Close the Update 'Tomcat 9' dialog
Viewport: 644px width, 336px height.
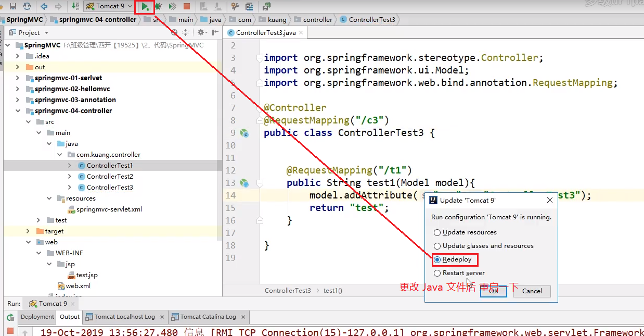click(550, 200)
